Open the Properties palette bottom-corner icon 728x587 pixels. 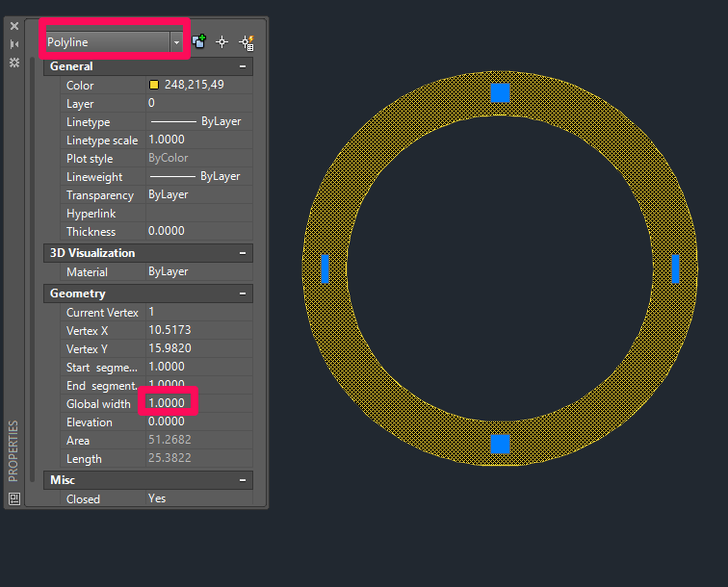pyautogui.click(x=14, y=499)
